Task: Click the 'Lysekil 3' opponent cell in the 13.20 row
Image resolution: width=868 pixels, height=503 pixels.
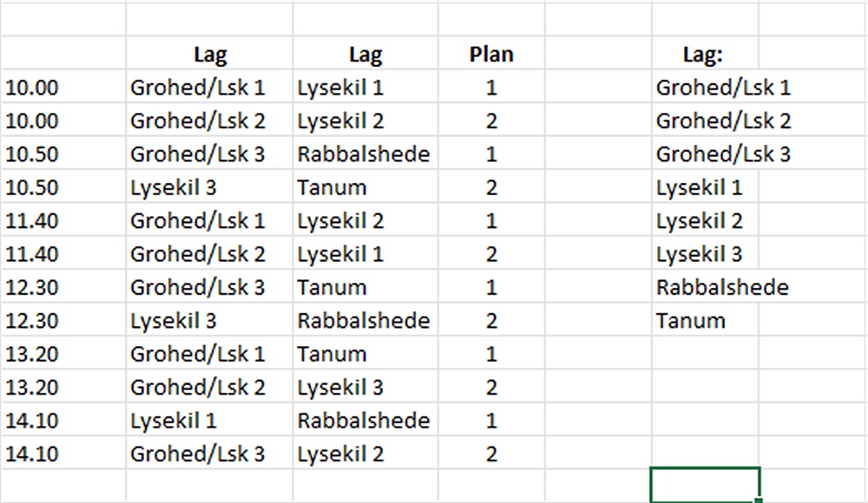Action: pos(340,387)
